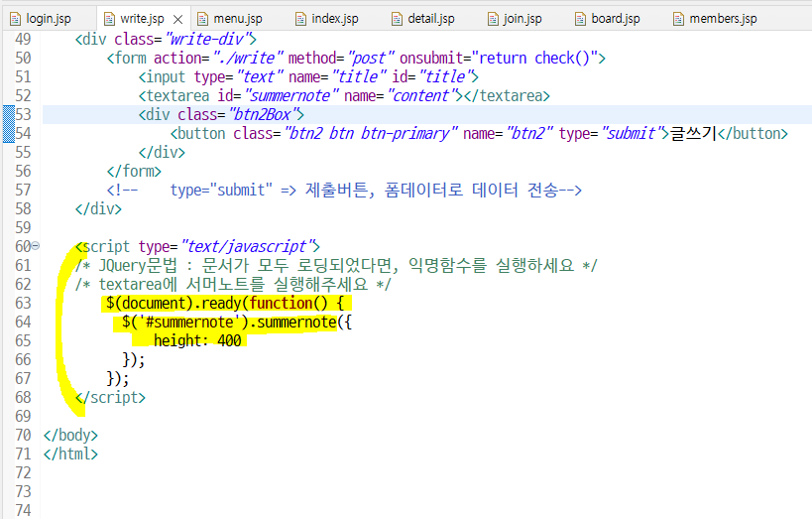Select the write.jsp editor tab
The height and width of the screenshot is (519, 812).
coord(142,19)
